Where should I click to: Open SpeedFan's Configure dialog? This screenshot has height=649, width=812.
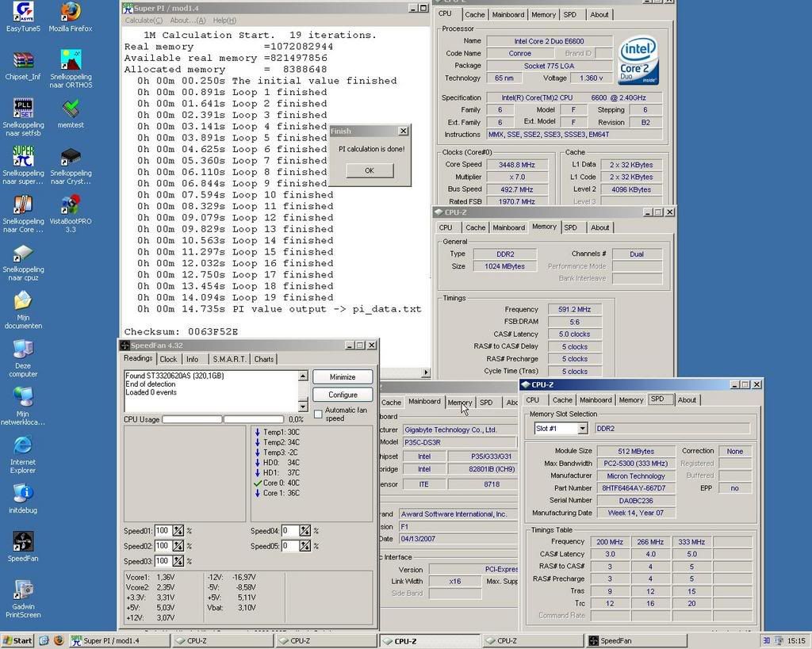point(343,395)
